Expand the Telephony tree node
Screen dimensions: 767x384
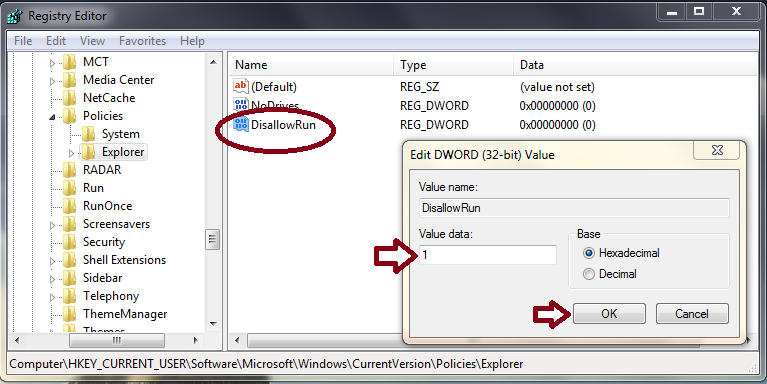53,297
